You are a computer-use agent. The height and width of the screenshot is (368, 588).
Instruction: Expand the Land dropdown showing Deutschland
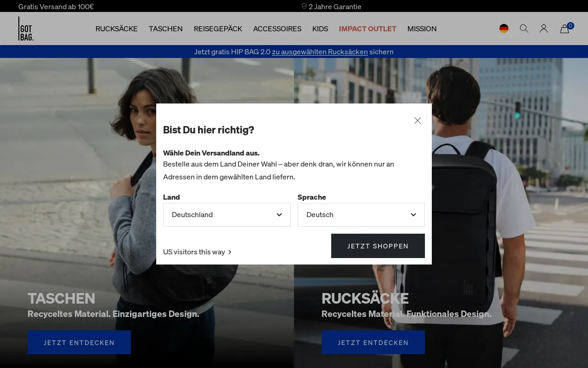226,215
